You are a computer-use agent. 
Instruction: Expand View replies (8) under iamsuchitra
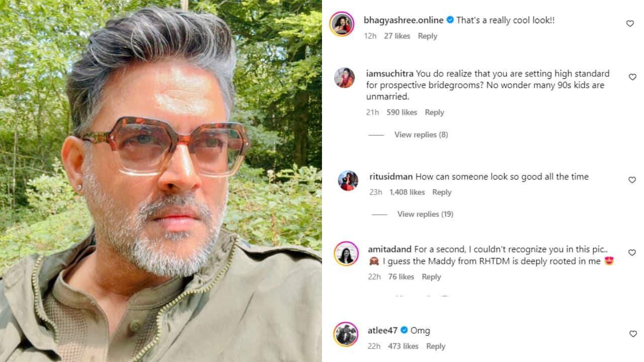[421, 135]
